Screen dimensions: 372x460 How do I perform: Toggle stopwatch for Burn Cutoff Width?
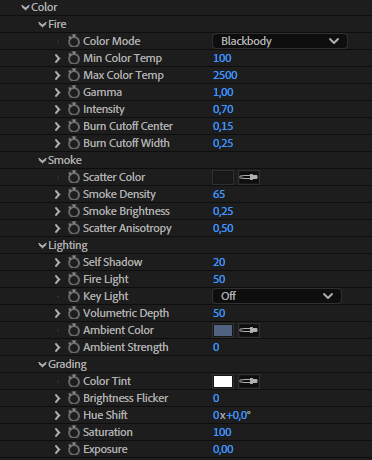coord(74,143)
